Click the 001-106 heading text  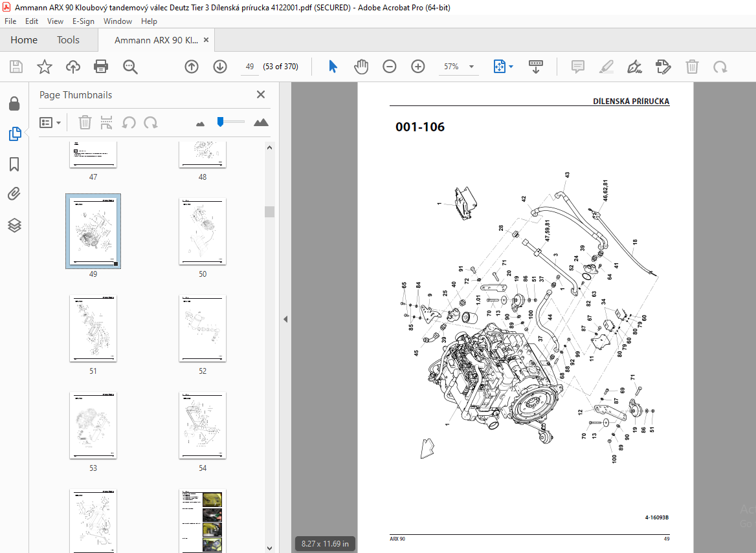[420, 127]
